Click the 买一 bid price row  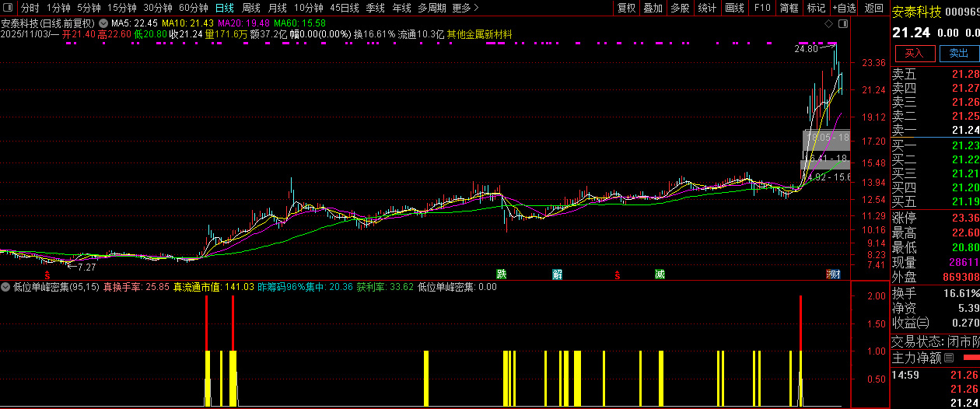[x=936, y=145]
